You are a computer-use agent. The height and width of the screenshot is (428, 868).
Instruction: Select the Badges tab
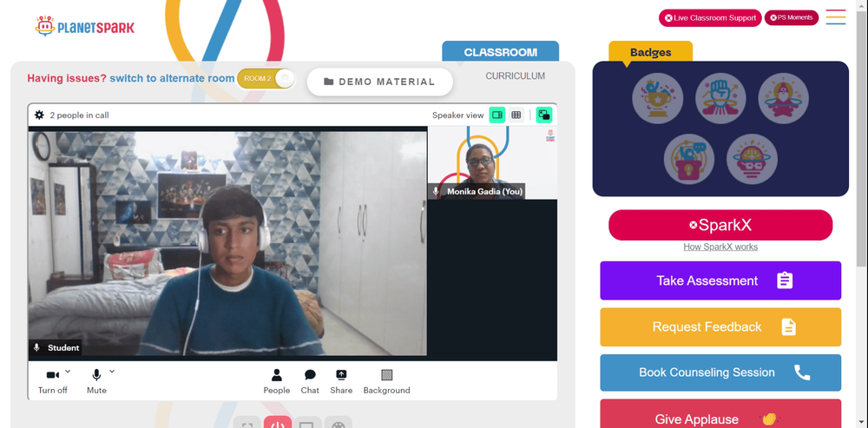point(650,53)
